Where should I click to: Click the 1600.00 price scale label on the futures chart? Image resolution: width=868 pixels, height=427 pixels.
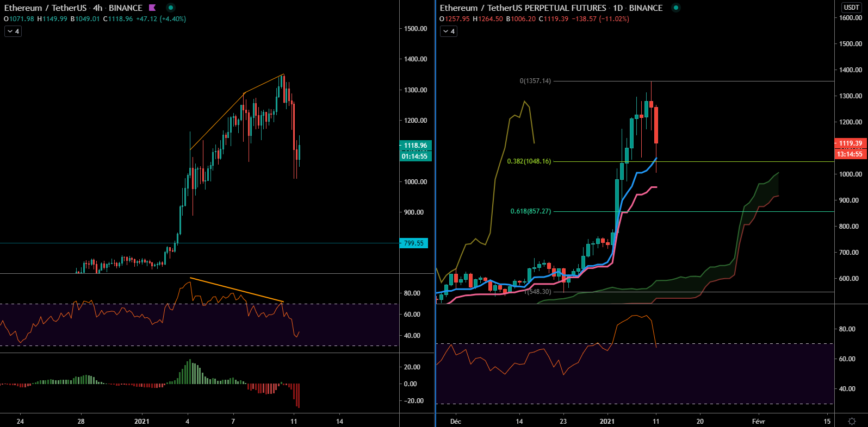click(x=851, y=18)
